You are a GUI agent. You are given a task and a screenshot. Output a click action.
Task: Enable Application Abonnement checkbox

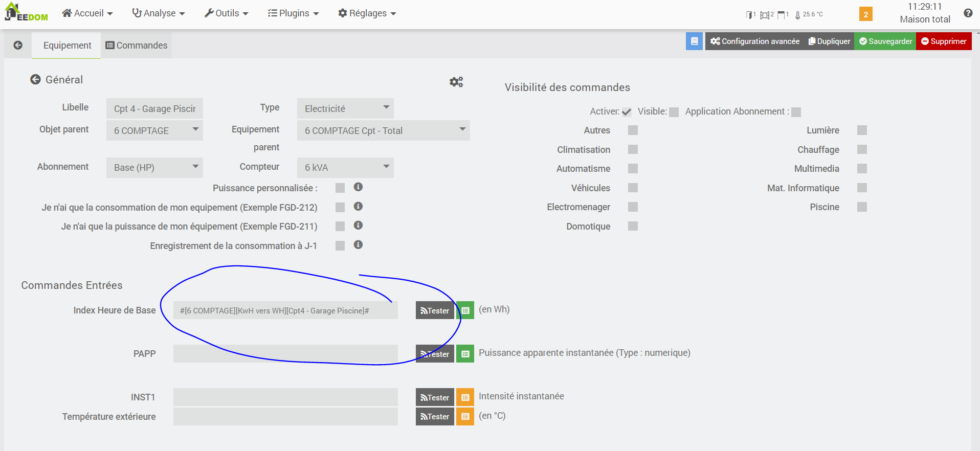(x=796, y=112)
